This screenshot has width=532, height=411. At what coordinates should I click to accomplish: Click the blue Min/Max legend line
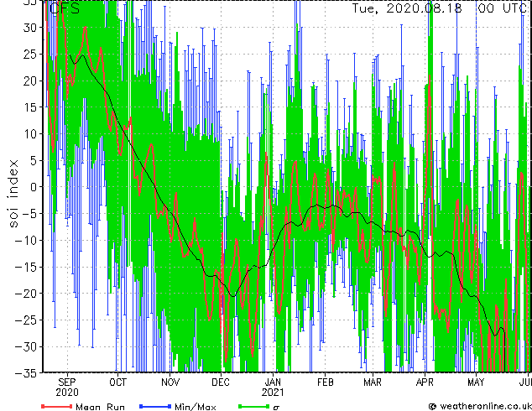155,406
